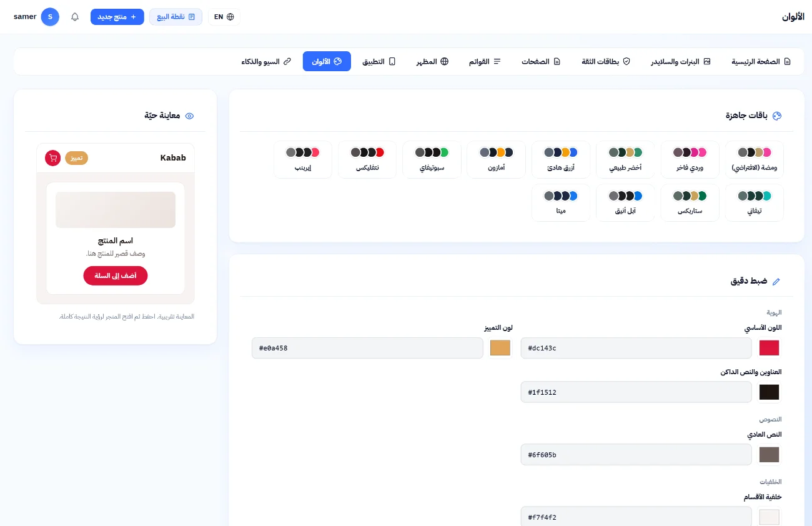
Task: Open the اللون الأساسي red color swatch
Action: tap(769, 348)
